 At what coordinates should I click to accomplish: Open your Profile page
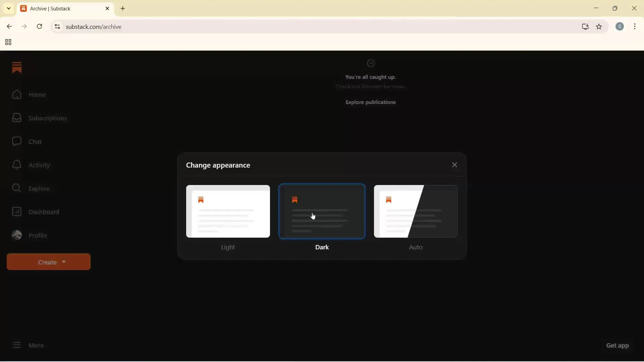[x=38, y=235]
